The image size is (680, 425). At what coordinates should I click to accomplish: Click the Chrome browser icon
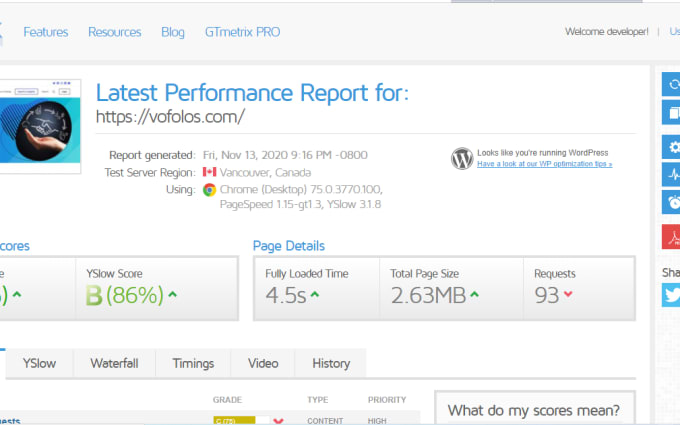click(x=209, y=190)
